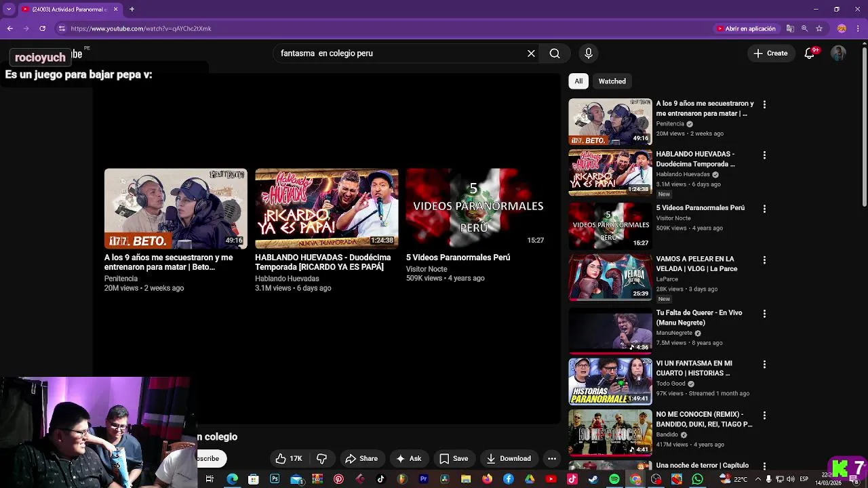Screen dimensions: 868x488
Task: Show hidden system tray icons
Action: point(758,479)
